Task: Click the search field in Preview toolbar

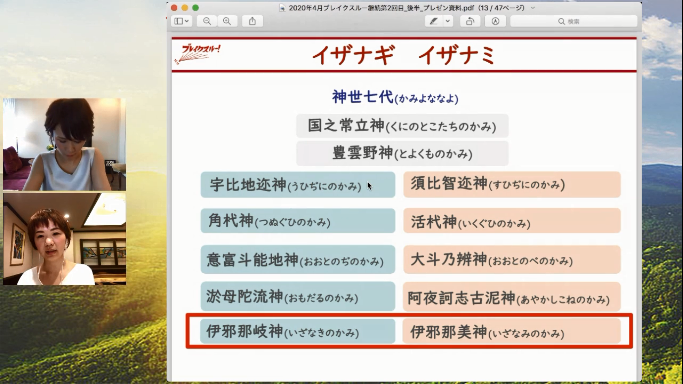Action: click(x=574, y=21)
